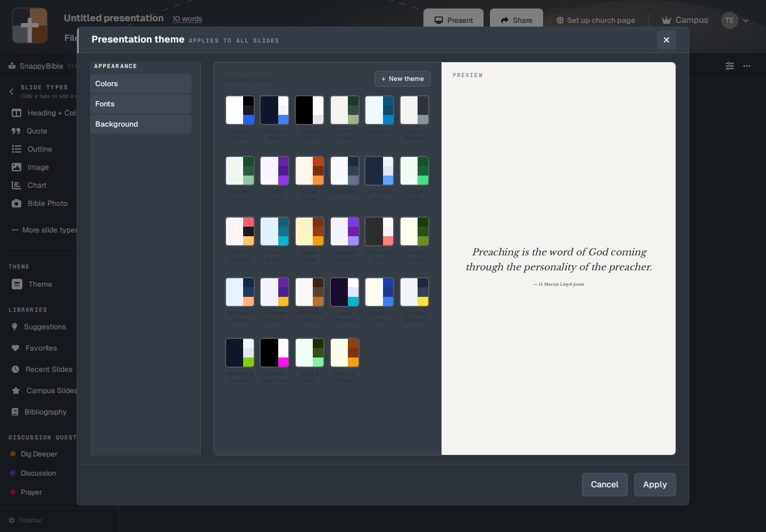Select the Midnight Blue theme swatch

point(379,171)
